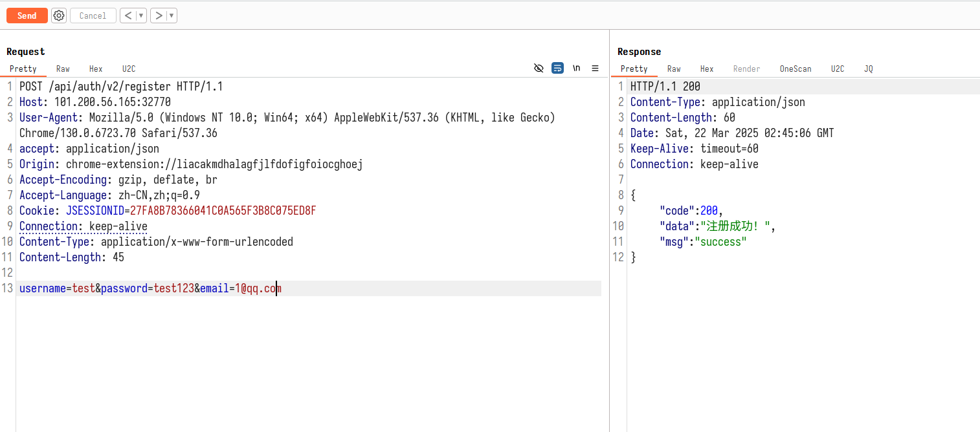Click the JSESSIONID cookie value in request
This screenshot has height=432, width=980.
pos(223,211)
